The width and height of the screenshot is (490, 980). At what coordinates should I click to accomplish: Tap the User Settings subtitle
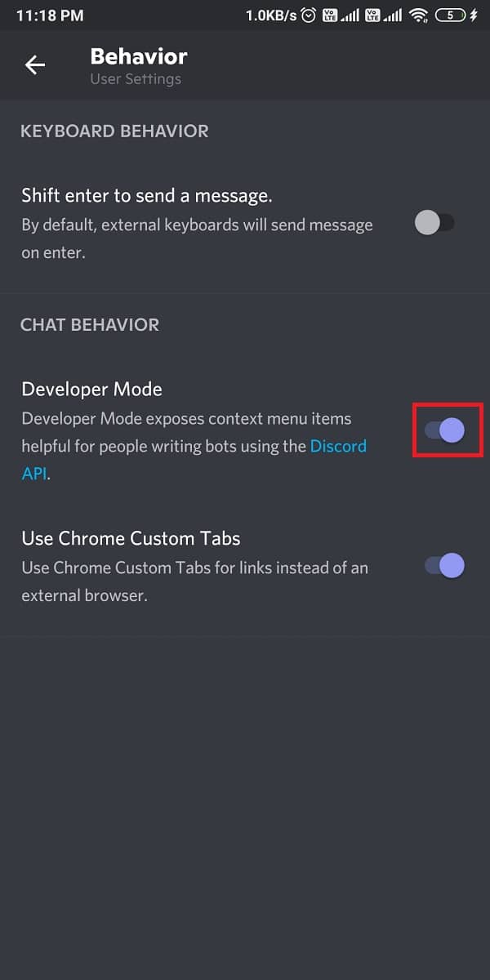[136, 79]
